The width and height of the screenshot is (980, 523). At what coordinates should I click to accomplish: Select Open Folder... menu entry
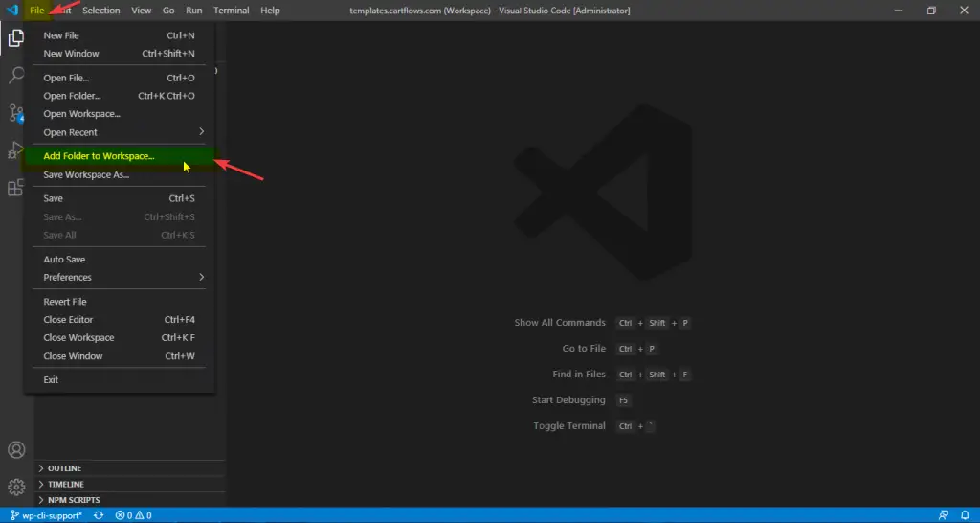tap(119, 96)
